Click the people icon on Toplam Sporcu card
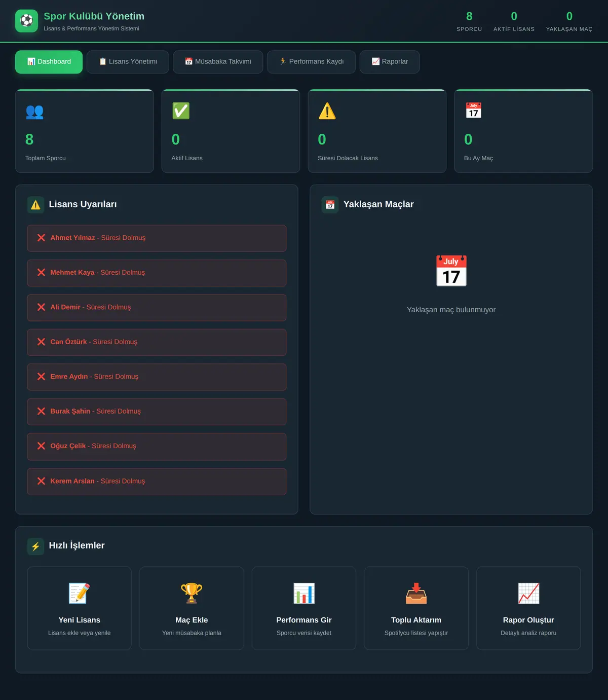 (34, 111)
